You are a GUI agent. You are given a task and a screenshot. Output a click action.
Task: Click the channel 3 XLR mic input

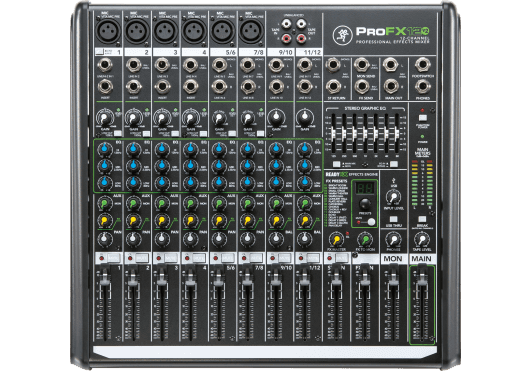pos(165,31)
